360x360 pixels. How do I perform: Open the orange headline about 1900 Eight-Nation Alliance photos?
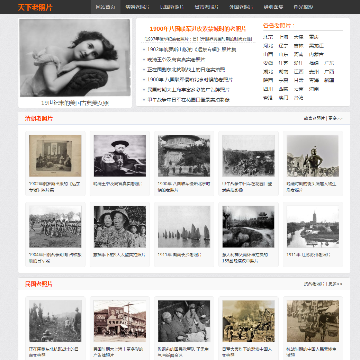click(198, 29)
